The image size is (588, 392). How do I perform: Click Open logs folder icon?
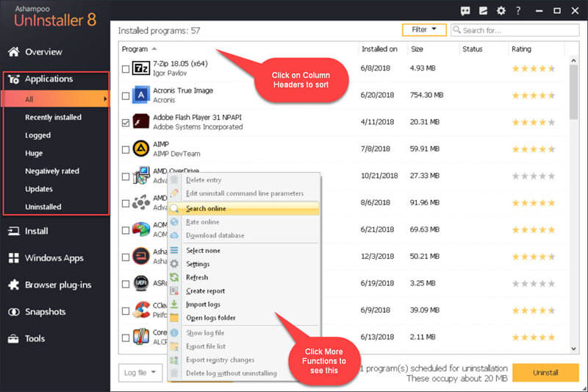pyautogui.click(x=174, y=318)
